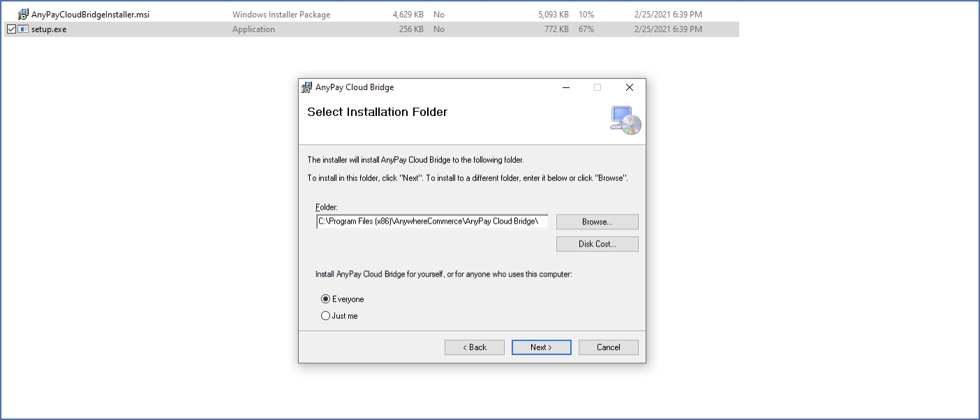980x420 pixels.
Task: Cancel the AnyPay Cloud Bridge installation
Action: pos(609,347)
